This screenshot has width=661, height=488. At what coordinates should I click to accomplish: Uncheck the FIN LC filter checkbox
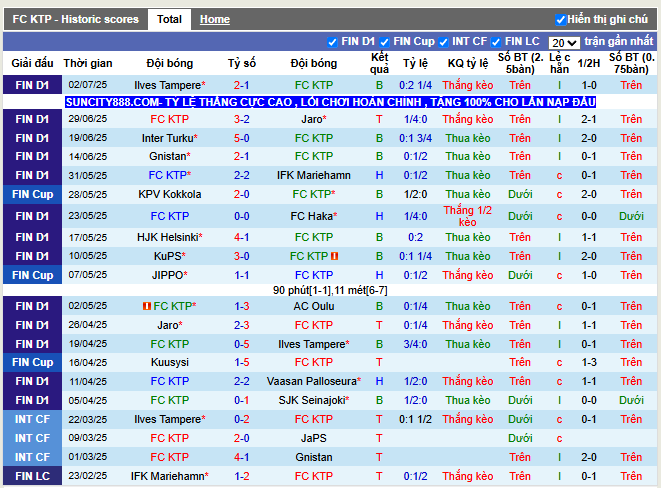click(496, 42)
